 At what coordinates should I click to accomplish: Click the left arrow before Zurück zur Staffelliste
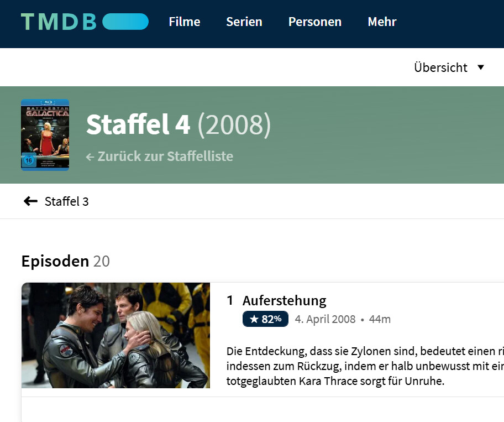(x=90, y=157)
